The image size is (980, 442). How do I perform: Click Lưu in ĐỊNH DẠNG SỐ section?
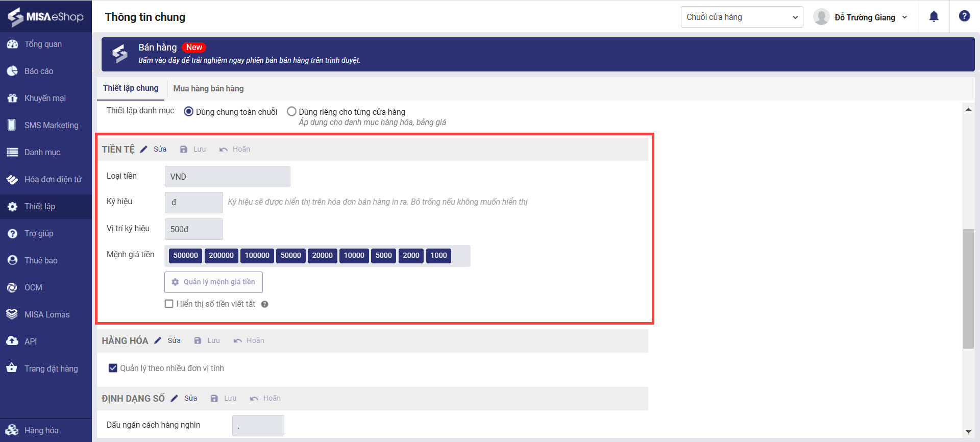pos(230,398)
